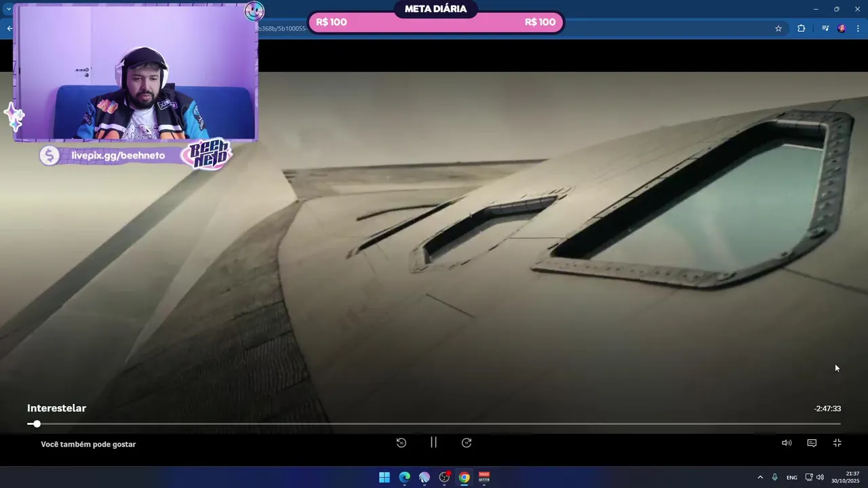Open OBS Studio from the taskbar
This screenshot has width=868, height=488.
coord(444,477)
